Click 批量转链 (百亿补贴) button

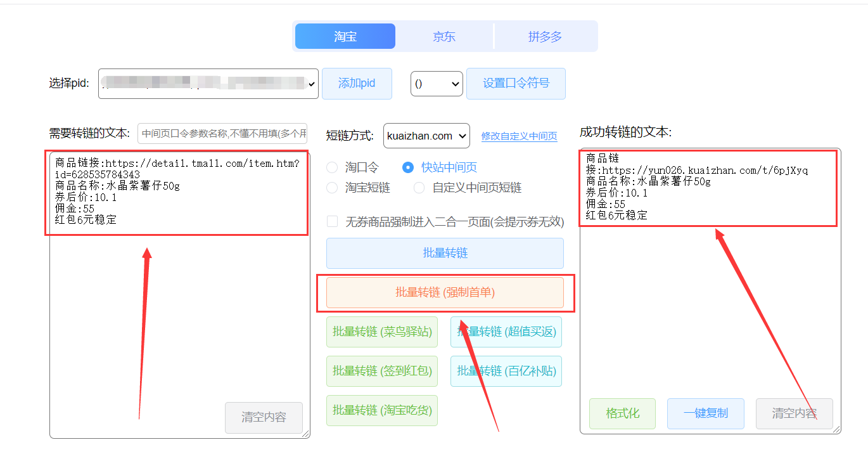click(506, 371)
